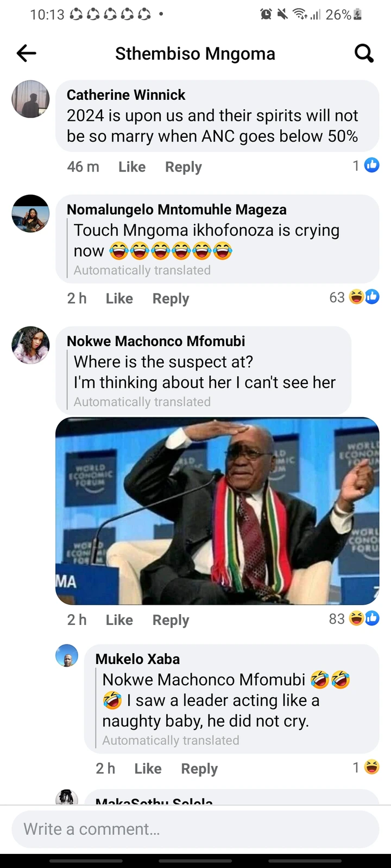Open Nokwe Machonco Mfomubi's avatar

pyautogui.click(x=31, y=345)
